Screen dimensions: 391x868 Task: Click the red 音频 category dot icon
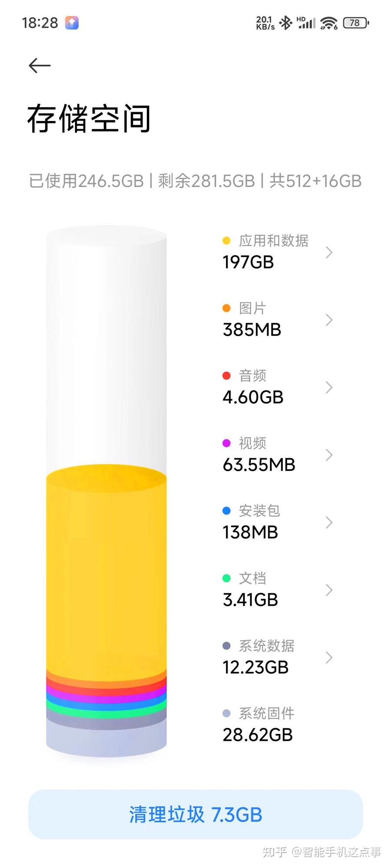tap(227, 375)
